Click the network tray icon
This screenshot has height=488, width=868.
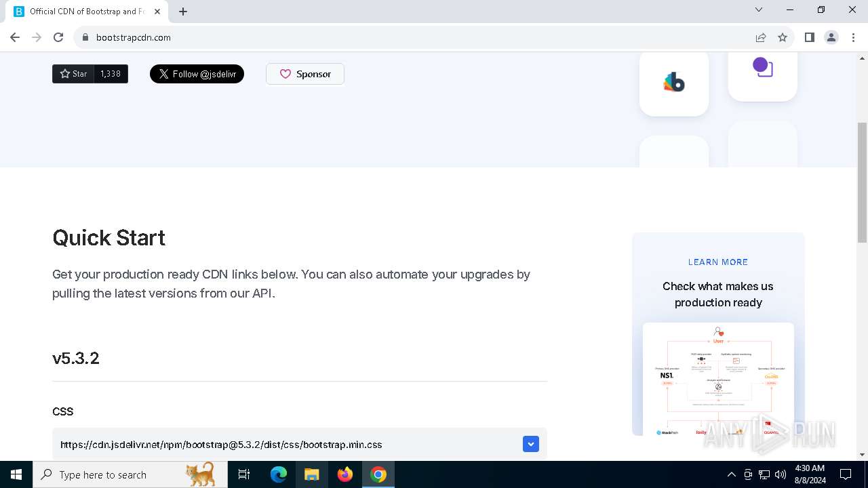(x=764, y=474)
